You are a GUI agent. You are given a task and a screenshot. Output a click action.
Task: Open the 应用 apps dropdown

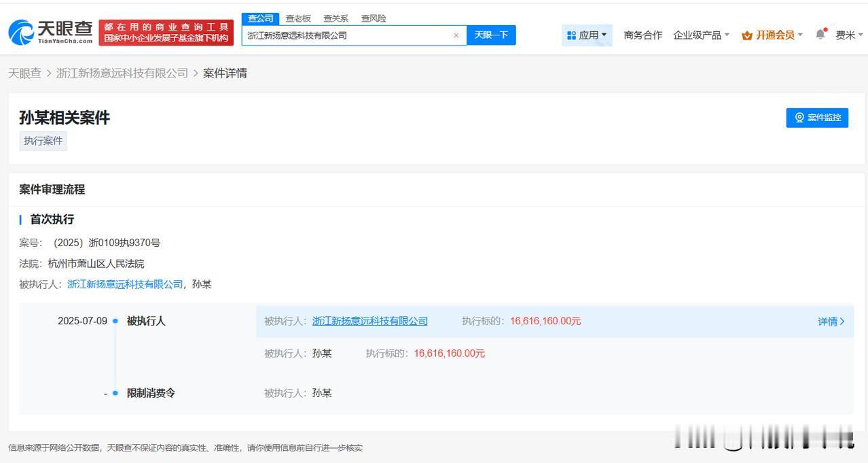coord(587,35)
